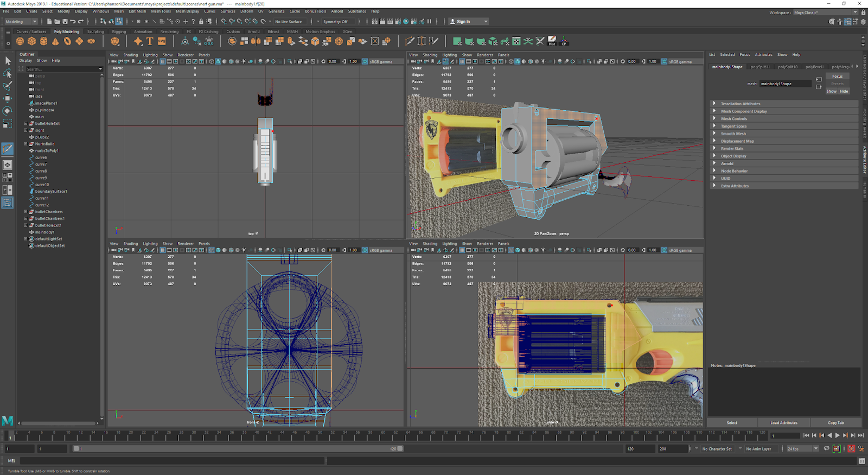The height and width of the screenshot is (475, 868).
Task: Select the polygon Type text tool
Action: [x=150, y=41]
